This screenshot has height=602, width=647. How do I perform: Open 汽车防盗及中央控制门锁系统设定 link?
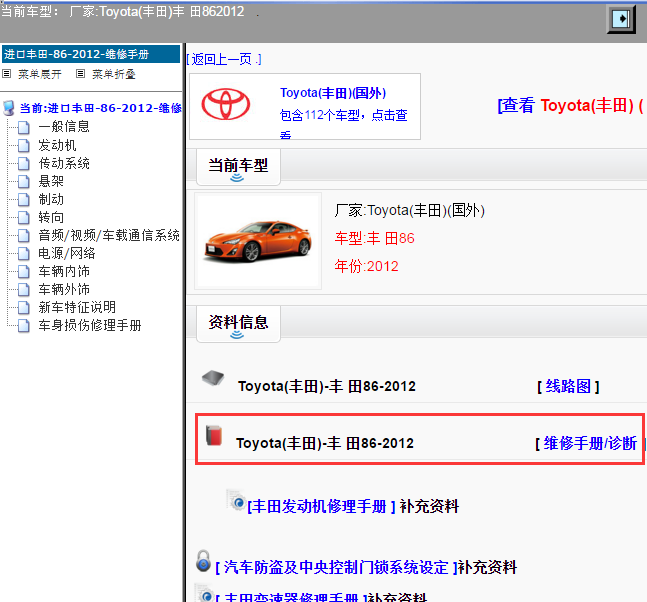(336, 567)
